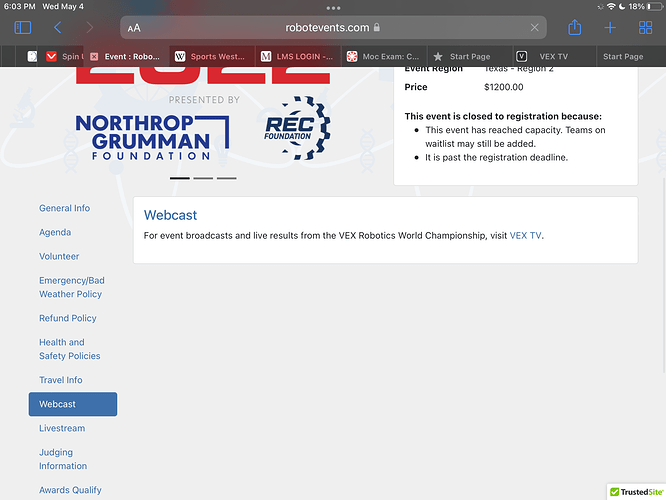The image size is (666, 500).
Task: Open the Awards Qualify section
Action: tap(70, 490)
